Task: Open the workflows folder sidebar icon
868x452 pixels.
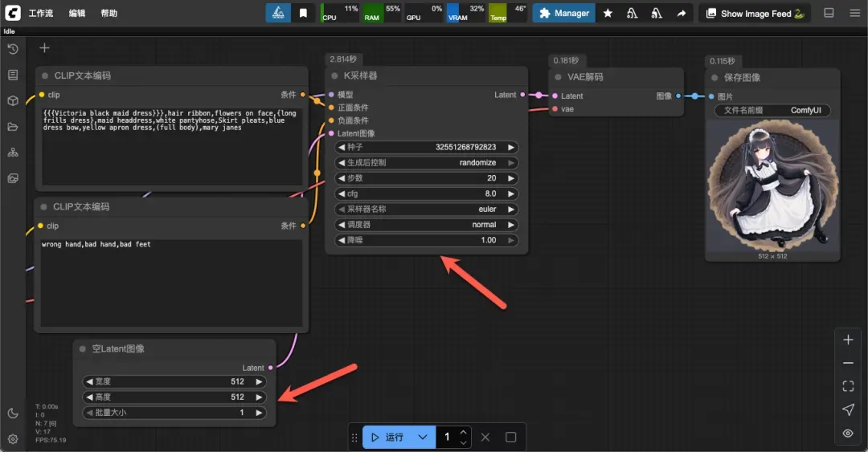Action: pyautogui.click(x=13, y=127)
